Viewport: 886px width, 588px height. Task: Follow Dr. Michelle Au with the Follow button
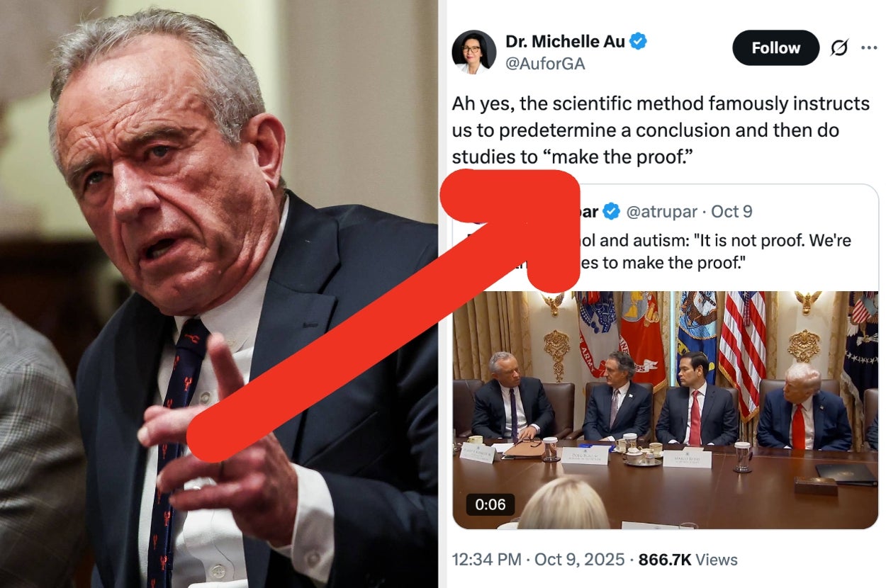pos(775,48)
